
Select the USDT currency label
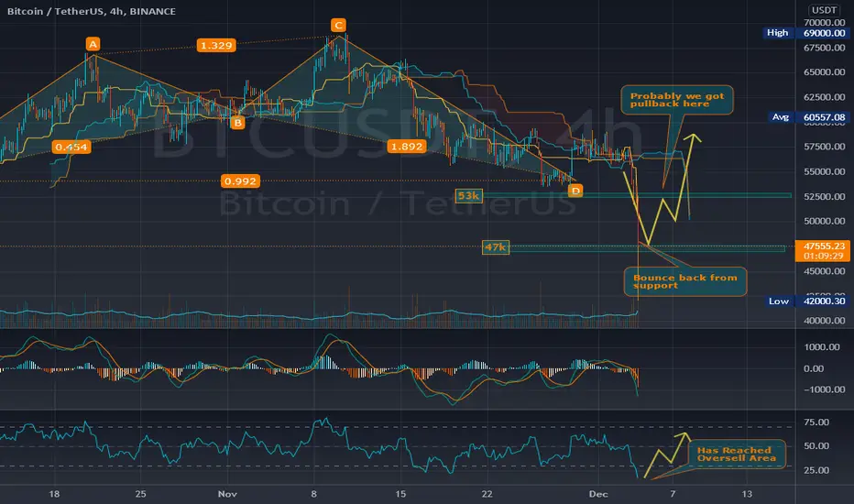(824, 10)
